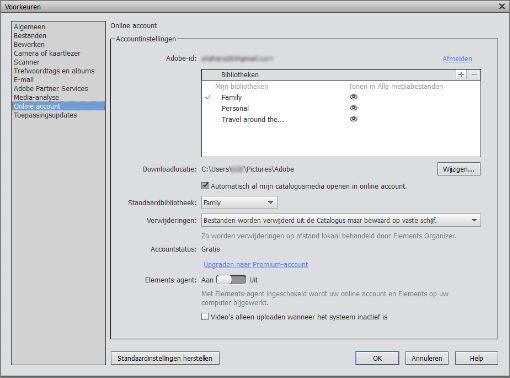510x378 pixels.
Task: Select the Personal library row
Action: 341,108
